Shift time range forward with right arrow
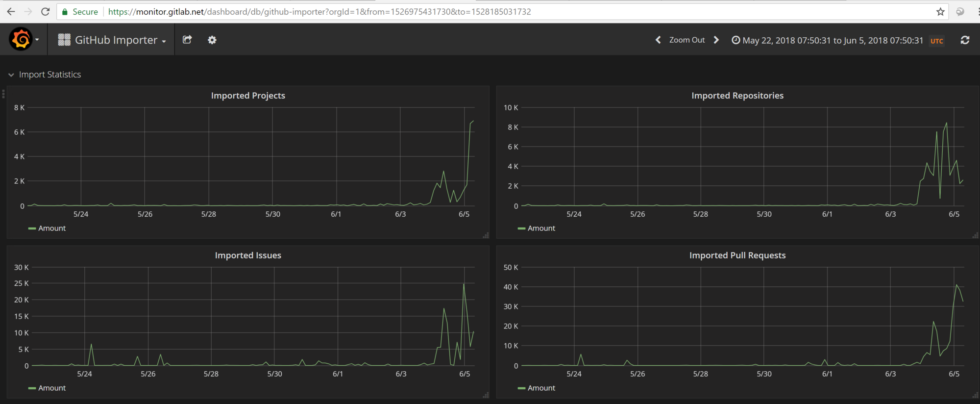 coord(716,40)
